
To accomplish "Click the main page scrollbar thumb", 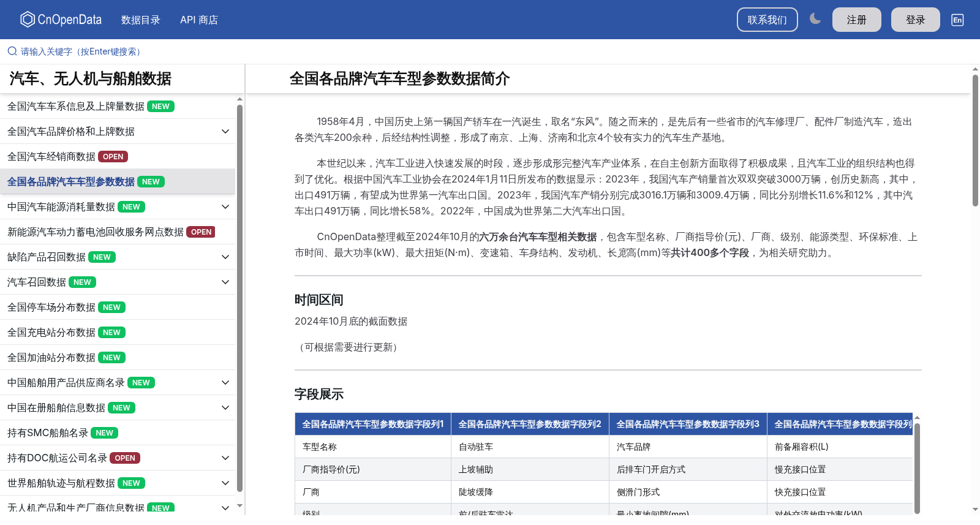I will (975, 140).
